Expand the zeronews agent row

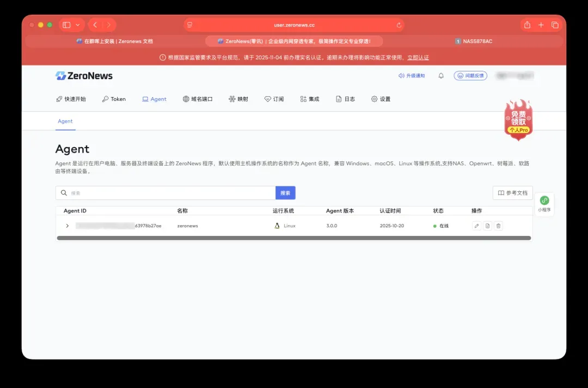pos(68,226)
